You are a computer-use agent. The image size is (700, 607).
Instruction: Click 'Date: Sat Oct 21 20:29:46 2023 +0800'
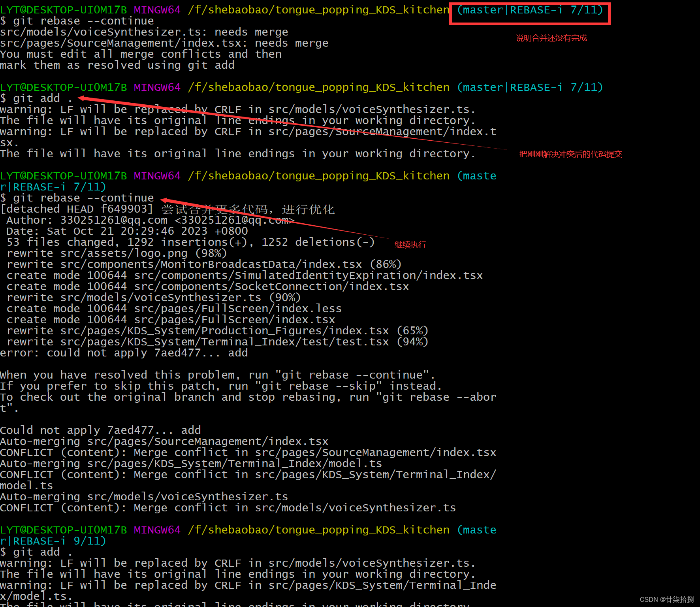pos(127,231)
